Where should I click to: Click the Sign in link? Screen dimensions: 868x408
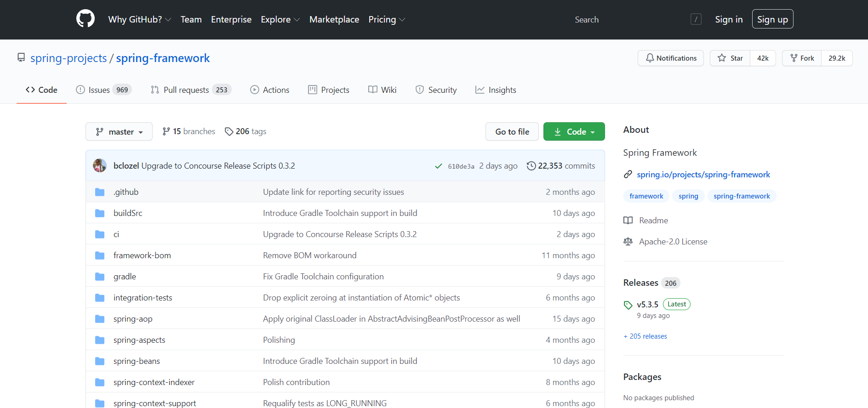coord(729,19)
